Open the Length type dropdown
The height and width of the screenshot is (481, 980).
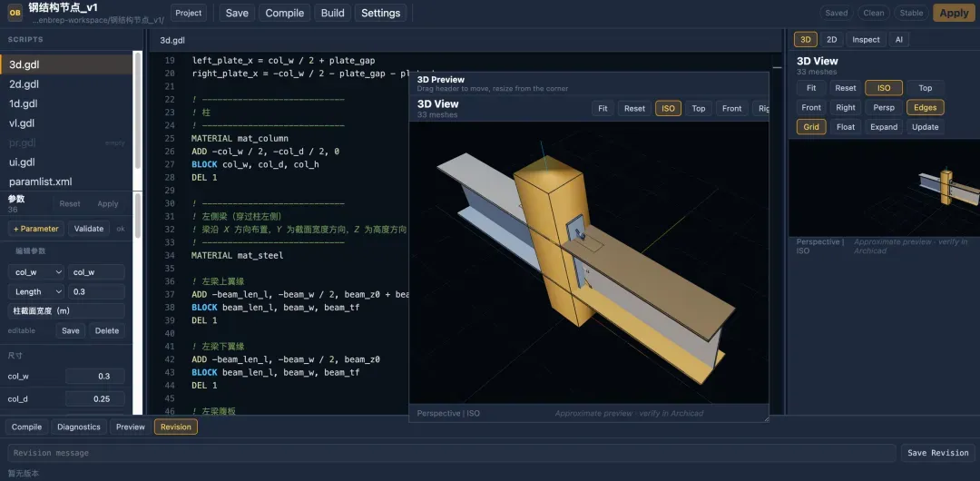(x=36, y=291)
